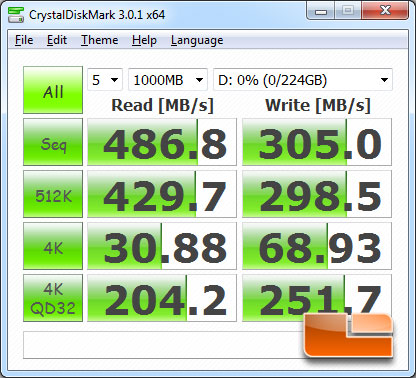Open the File menu
Screen dimensions: 416x378
pos(24,40)
